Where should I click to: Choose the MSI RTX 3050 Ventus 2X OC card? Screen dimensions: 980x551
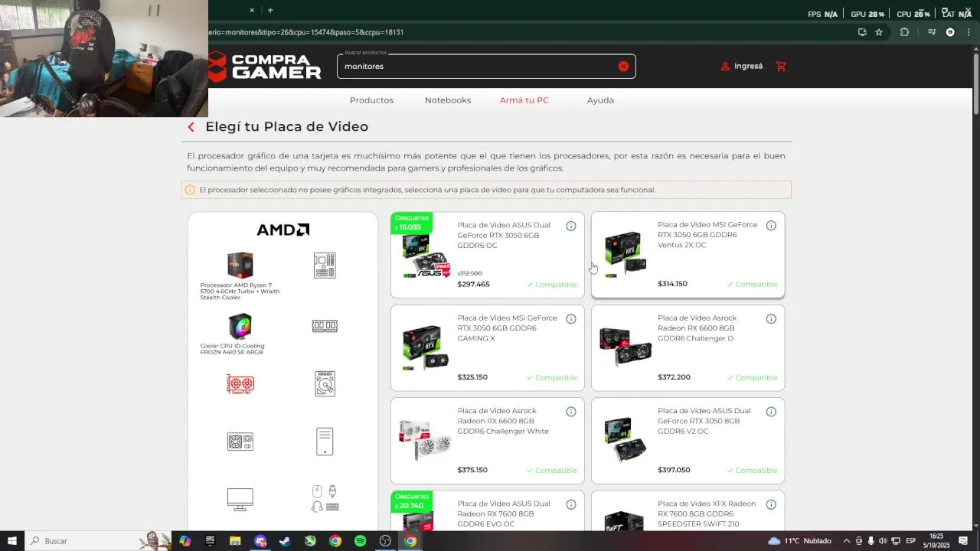click(688, 255)
